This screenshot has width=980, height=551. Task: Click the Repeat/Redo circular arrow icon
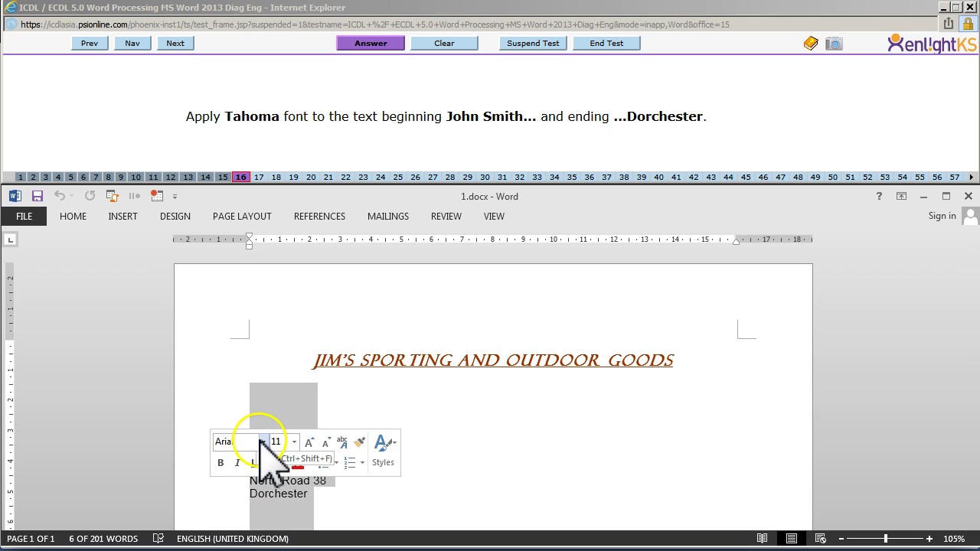[x=90, y=196]
